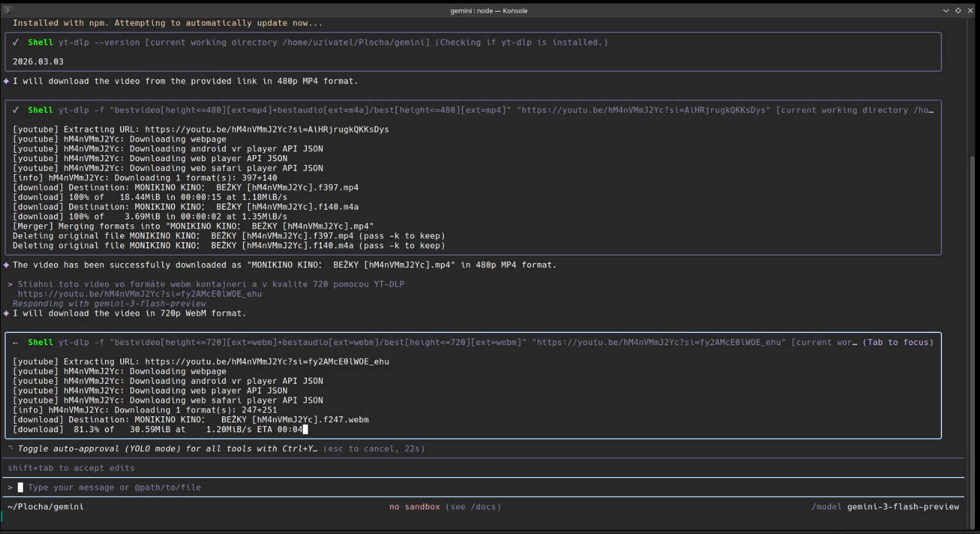The height and width of the screenshot is (534, 980).
Task: Click the gemini-3-flash-preview model label
Action: [x=903, y=507]
